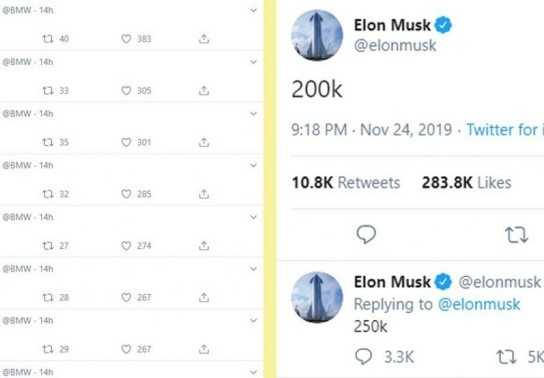Like the BMW tweet with 305 likes
This screenshot has height=378, width=544.
click(126, 91)
